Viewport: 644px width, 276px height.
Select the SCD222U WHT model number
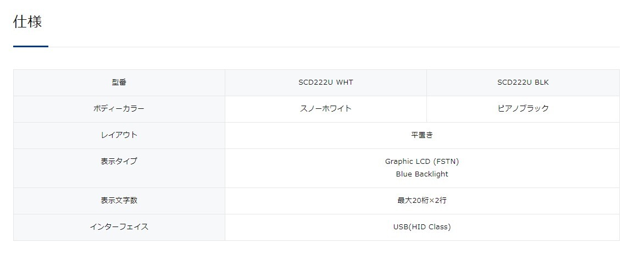(x=326, y=82)
